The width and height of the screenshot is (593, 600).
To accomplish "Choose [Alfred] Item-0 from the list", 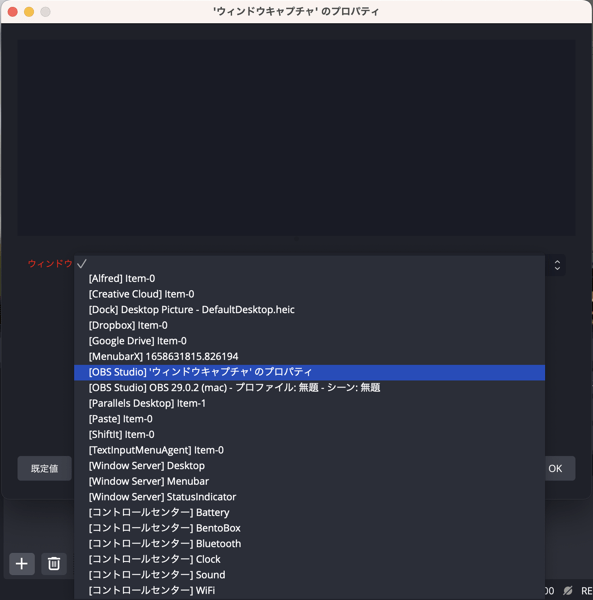I will point(309,279).
